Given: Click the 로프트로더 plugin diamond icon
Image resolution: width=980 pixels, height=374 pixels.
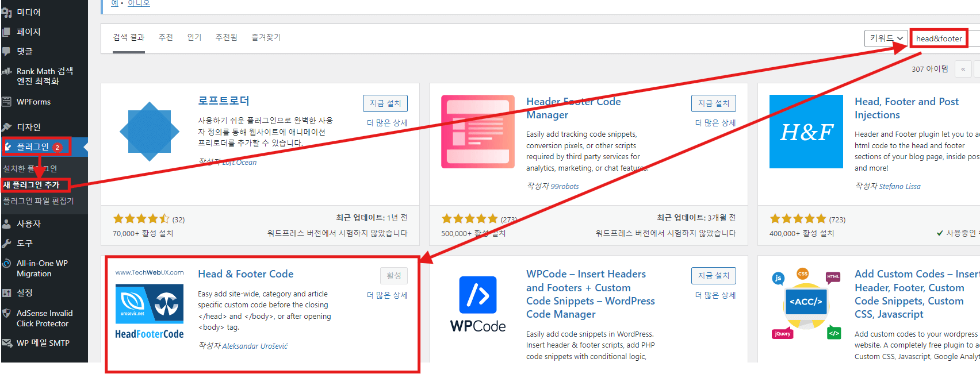Looking at the screenshot, I should (150, 132).
